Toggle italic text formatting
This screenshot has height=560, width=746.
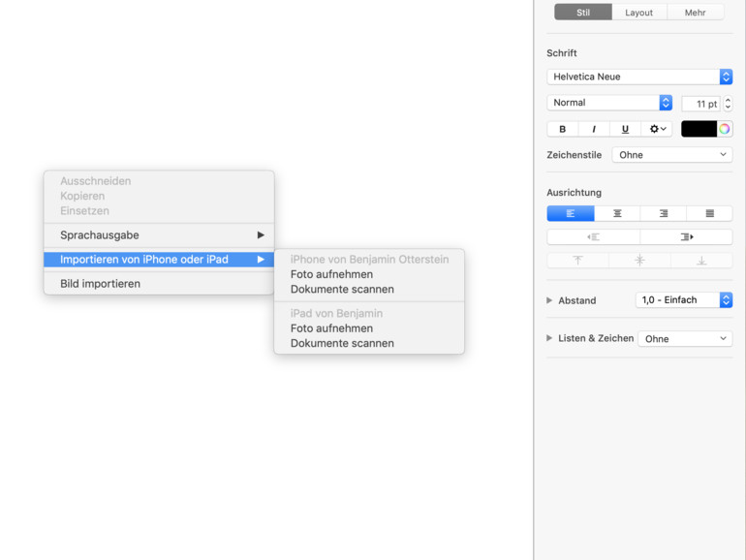point(594,129)
